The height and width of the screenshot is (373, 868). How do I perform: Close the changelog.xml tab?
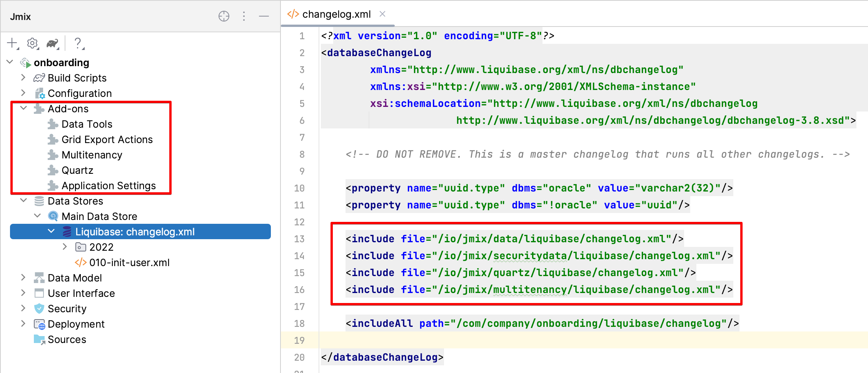[x=382, y=14]
